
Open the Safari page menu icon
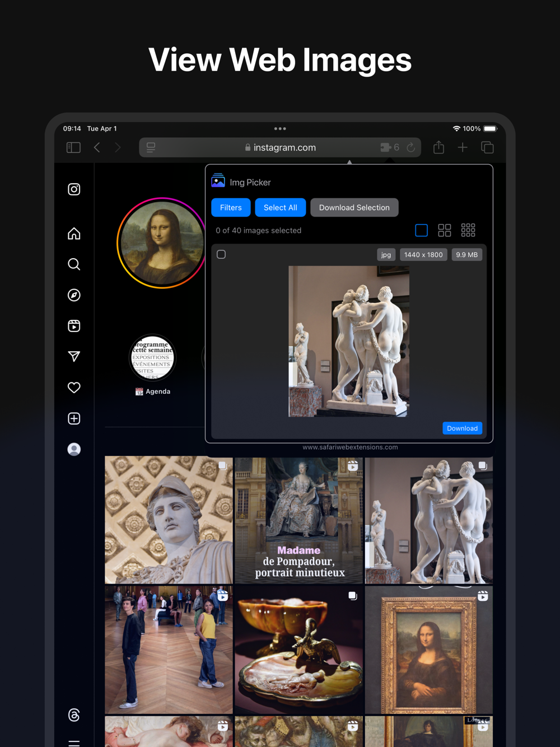(151, 147)
